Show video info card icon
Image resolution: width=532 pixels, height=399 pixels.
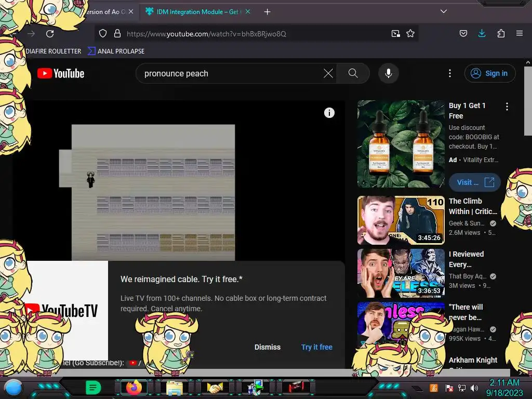coord(329,113)
